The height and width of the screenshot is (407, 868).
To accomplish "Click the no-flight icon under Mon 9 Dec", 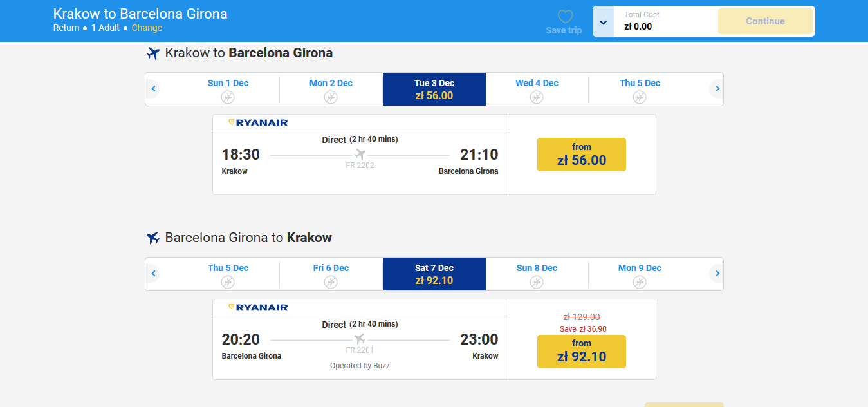I will point(640,282).
